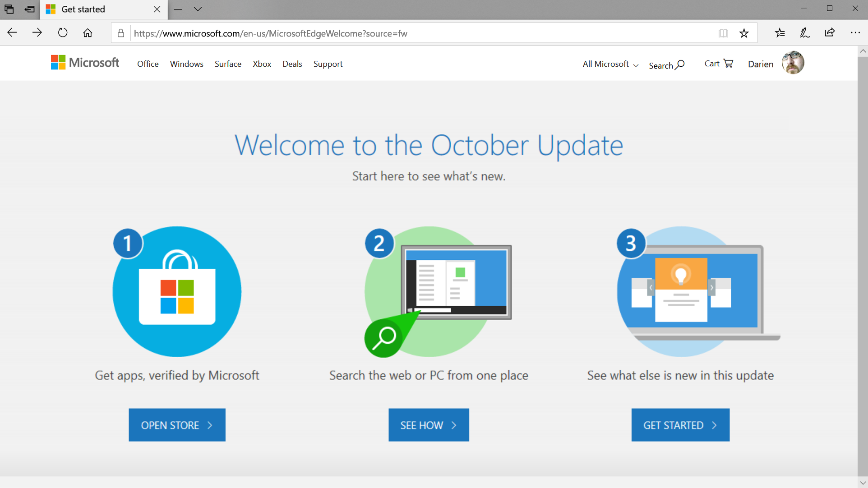
Task: Open the tabs you've set aside icon
Action: [9, 9]
